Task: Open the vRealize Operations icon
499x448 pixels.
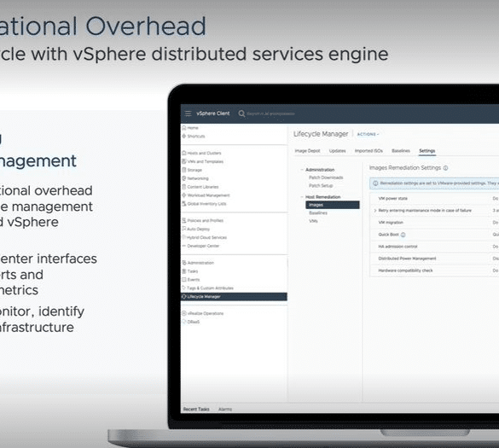Action: pyautogui.click(x=184, y=313)
